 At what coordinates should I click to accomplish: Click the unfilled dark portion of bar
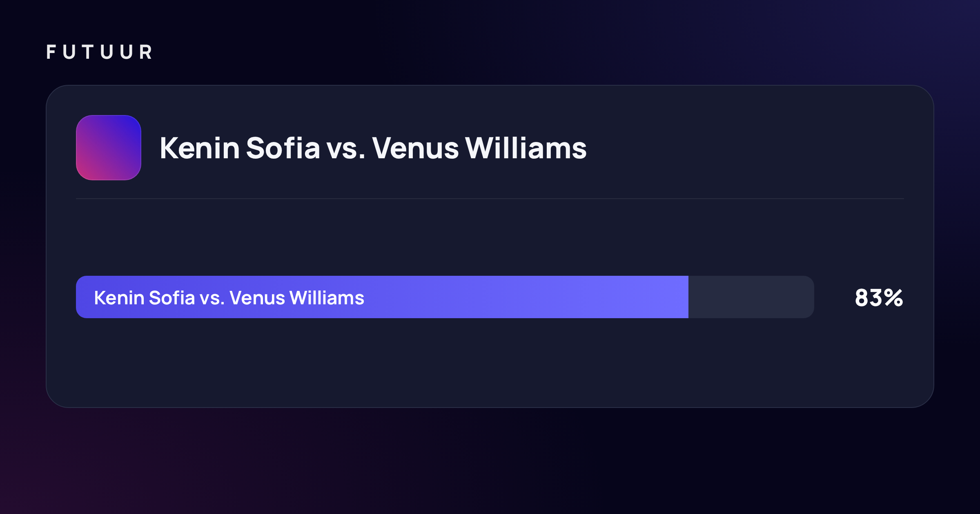(x=751, y=297)
